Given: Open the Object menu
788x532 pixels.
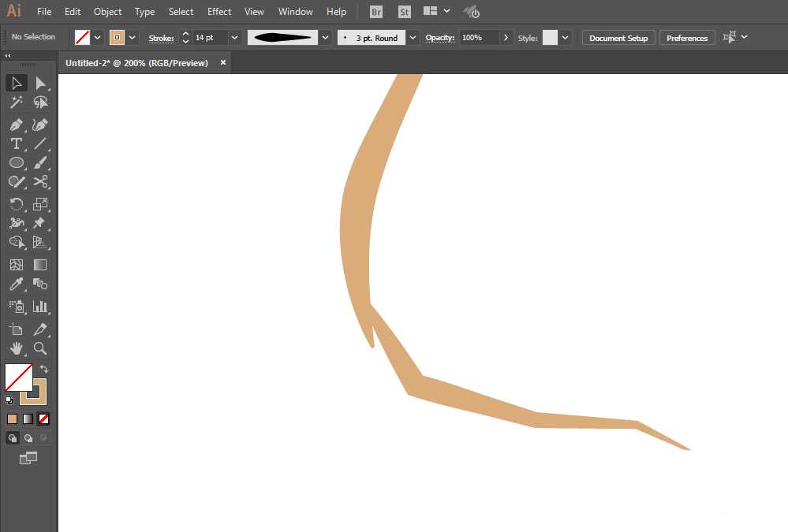Looking at the screenshot, I should pyautogui.click(x=107, y=12).
